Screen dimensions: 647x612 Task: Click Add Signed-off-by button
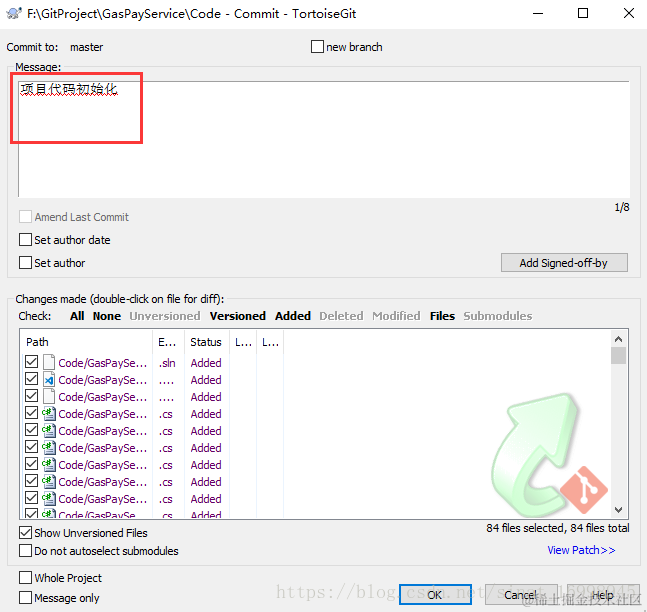tap(564, 262)
